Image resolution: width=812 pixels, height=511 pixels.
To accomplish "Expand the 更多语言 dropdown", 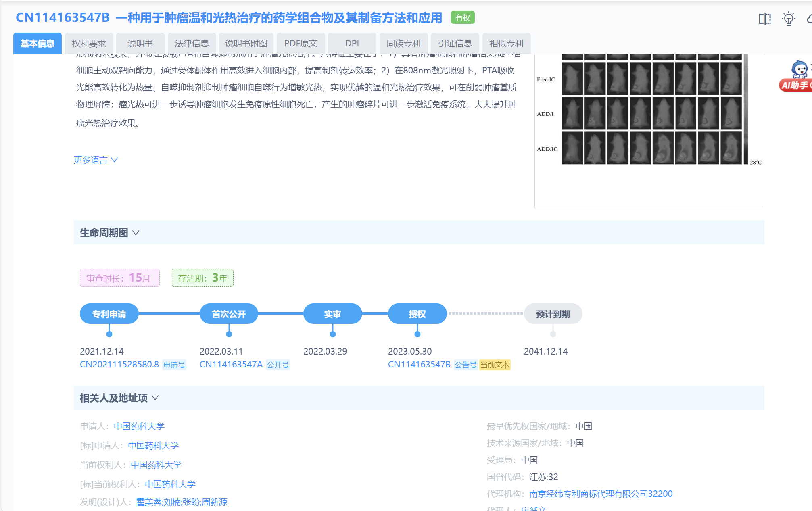I will pyautogui.click(x=96, y=160).
